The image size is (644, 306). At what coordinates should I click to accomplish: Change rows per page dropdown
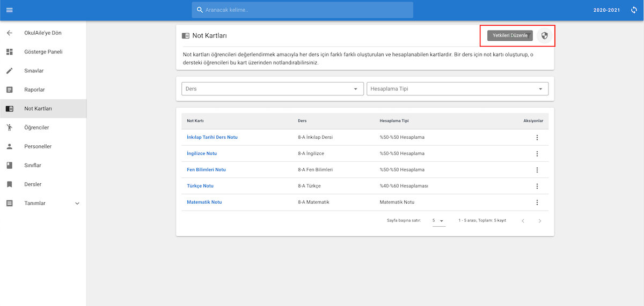[x=438, y=221]
